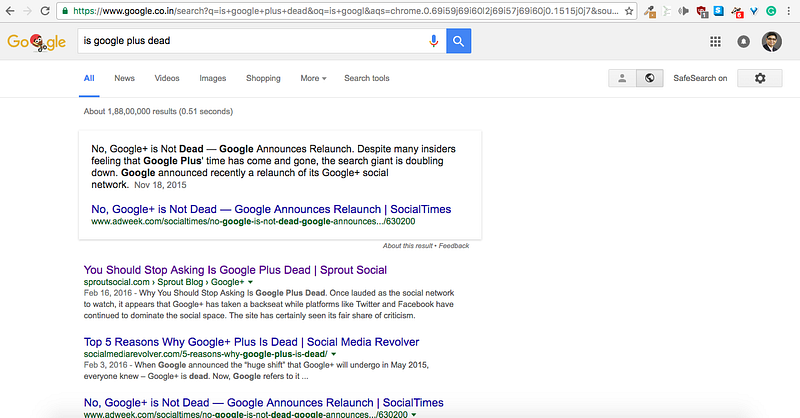Click featured snippet adweek.com green URL
The width and height of the screenshot is (800, 418).
253,222
